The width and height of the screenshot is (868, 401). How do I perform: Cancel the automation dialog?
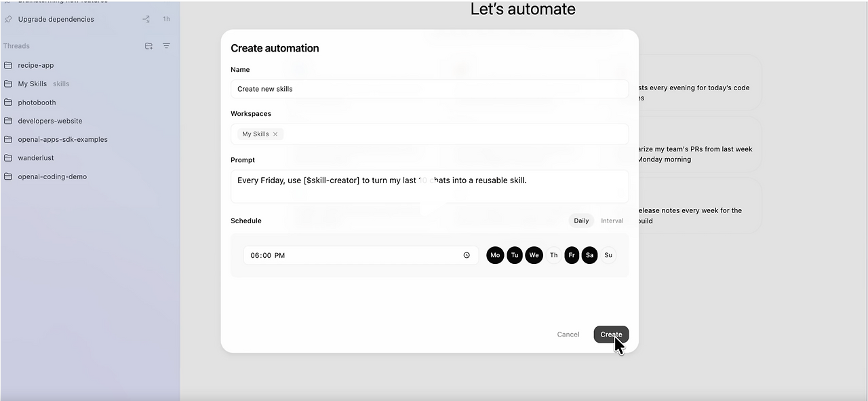click(568, 335)
